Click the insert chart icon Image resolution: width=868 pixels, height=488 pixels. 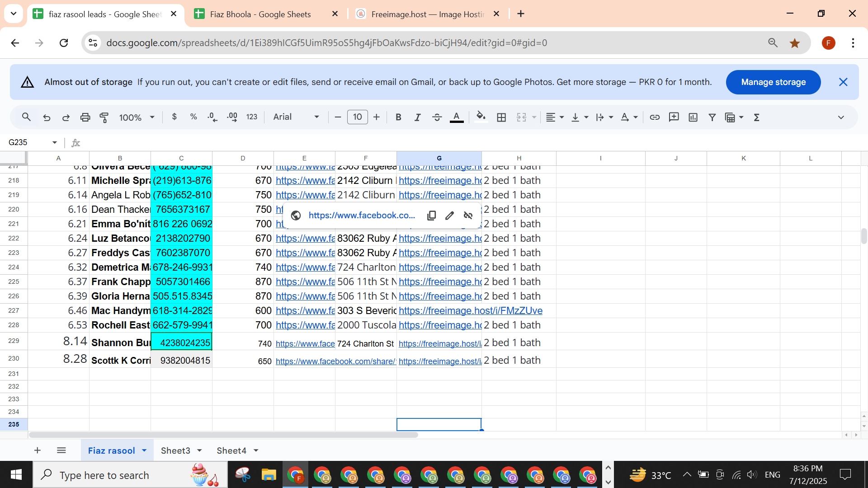tap(693, 117)
